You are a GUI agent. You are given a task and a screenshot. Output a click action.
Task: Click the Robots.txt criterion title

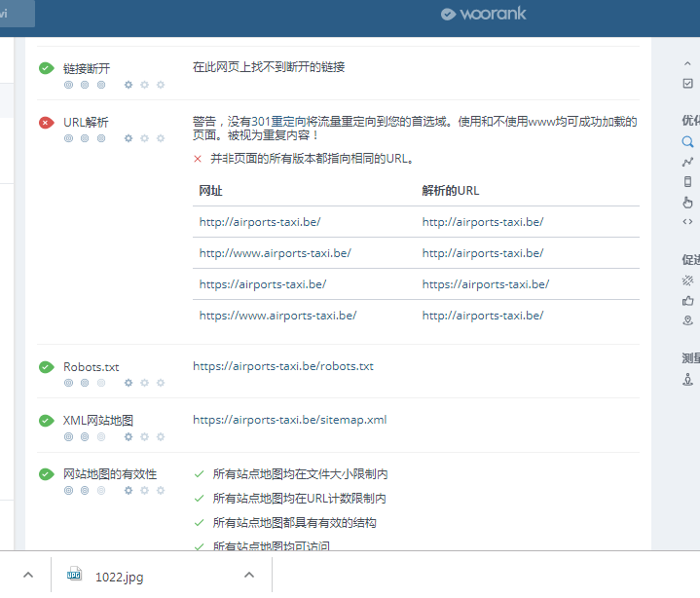(92, 367)
